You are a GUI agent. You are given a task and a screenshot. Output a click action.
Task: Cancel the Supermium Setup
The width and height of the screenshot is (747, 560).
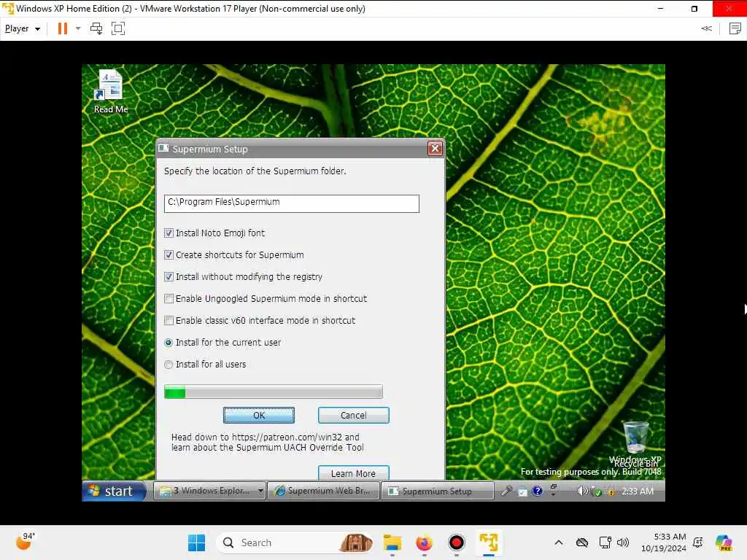(354, 415)
